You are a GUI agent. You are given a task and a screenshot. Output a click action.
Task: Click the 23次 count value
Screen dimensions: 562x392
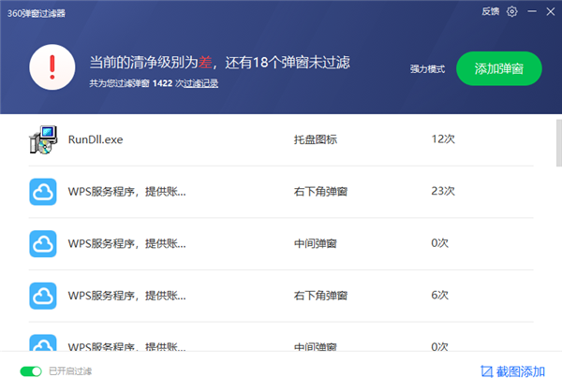click(443, 191)
